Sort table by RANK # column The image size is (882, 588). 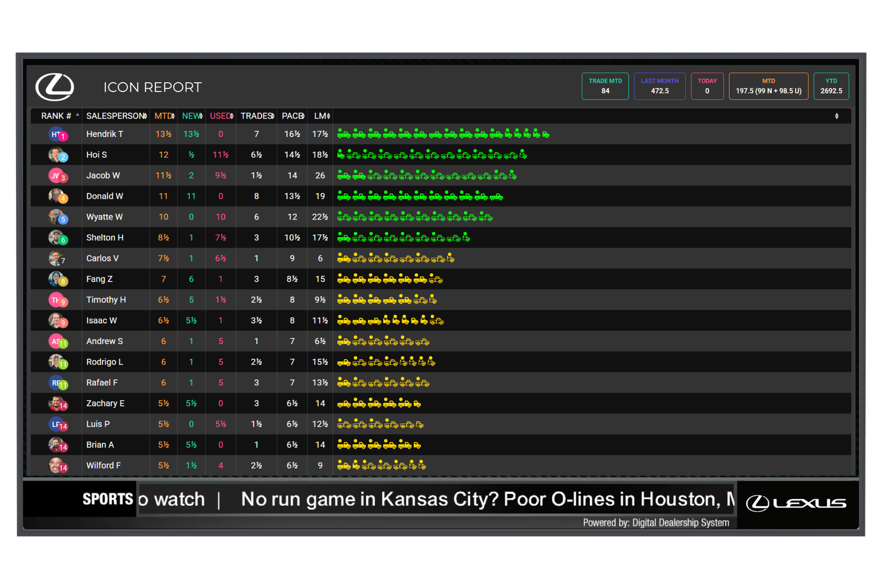click(56, 116)
